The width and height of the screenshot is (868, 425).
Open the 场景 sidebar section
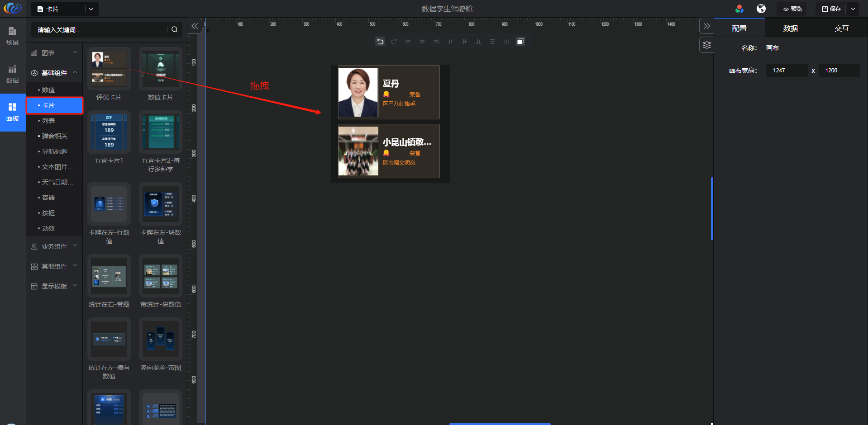pyautogui.click(x=12, y=36)
